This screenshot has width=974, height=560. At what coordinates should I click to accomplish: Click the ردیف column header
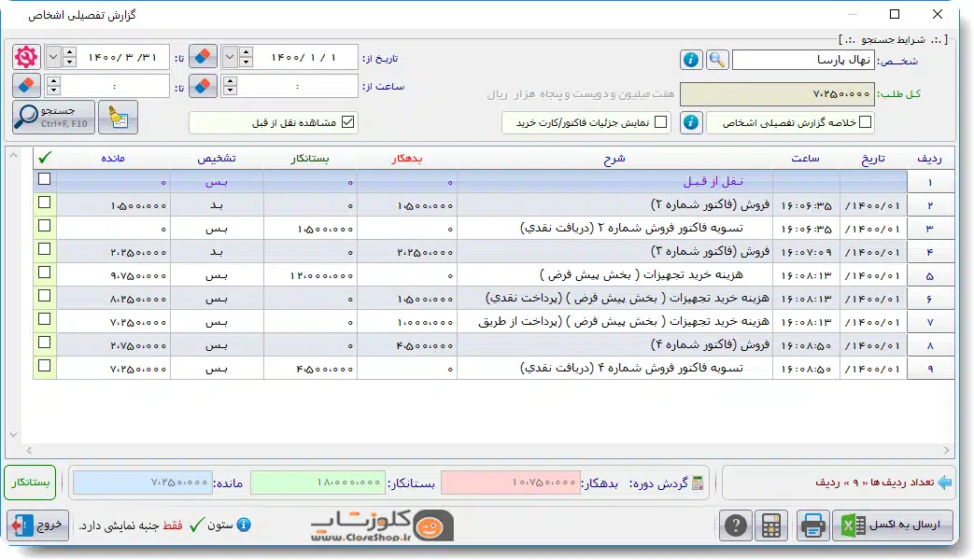pyautogui.click(x=930, y=159)
